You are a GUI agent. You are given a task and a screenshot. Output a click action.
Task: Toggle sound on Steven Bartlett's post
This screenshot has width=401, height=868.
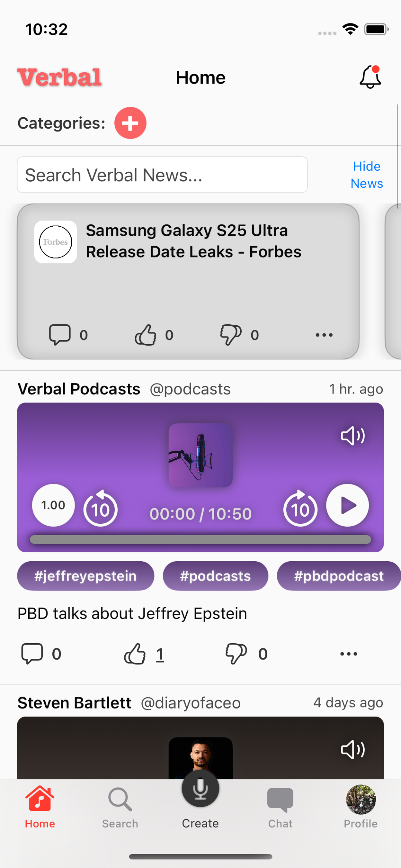tap(353, 750)
